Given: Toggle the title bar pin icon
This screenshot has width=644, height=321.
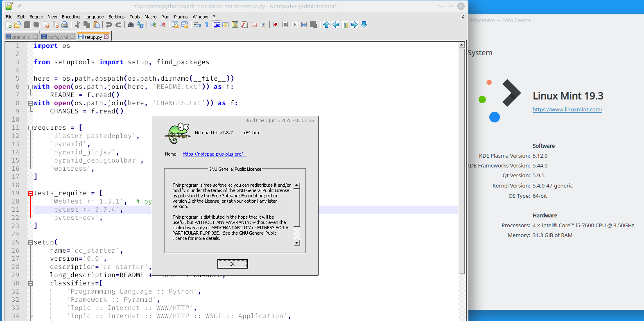Looking at the screenshot, I should [x=19, y=6].
